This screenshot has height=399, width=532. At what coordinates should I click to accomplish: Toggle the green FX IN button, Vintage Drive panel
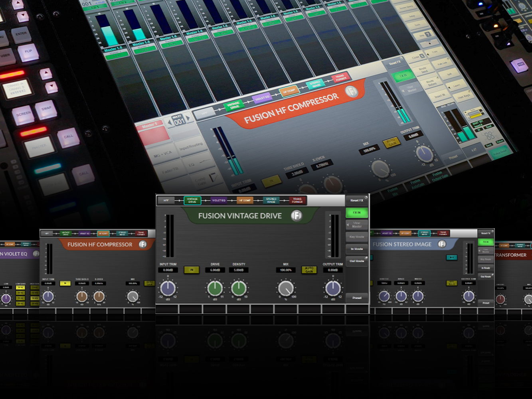tap(357, 213)
